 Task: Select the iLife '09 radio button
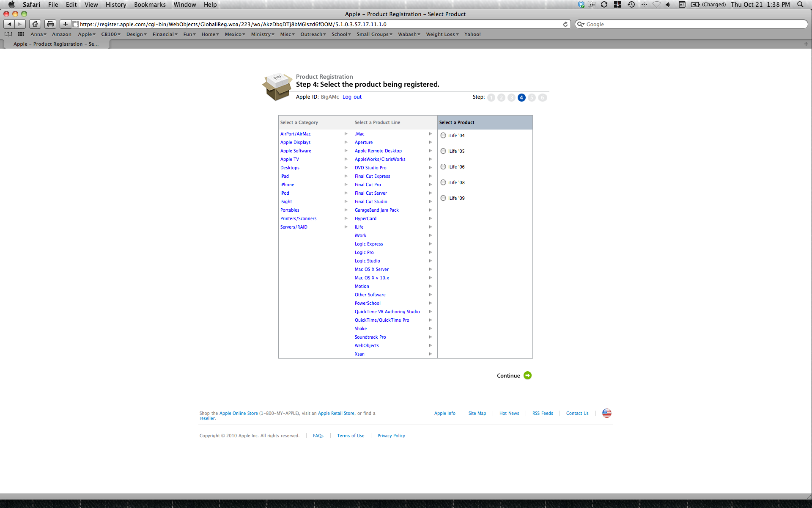click(443, 198)
